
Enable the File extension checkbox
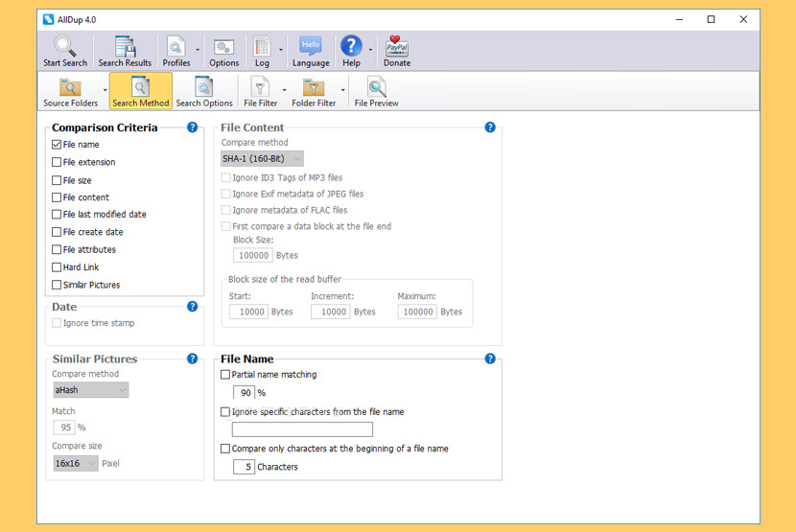tap(57, 162)
